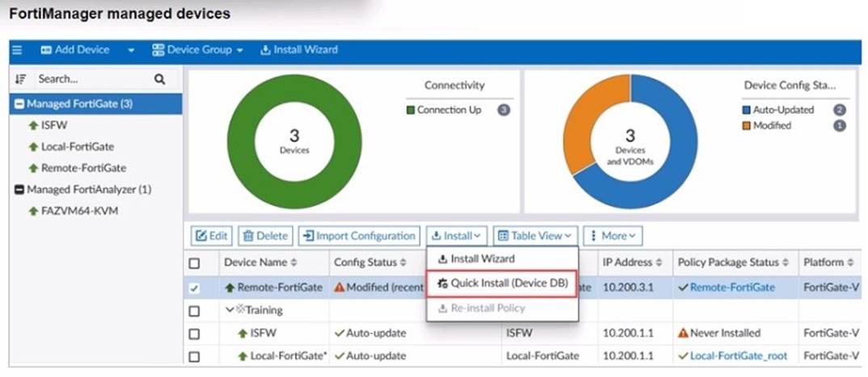Click the Modified warning triangle icon
This screenshot has height=377, width=868.
[x=339, y=287]
